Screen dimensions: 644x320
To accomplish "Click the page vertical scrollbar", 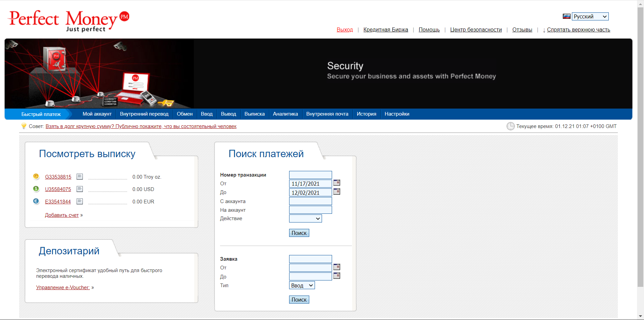I will [x=640, y=147].
